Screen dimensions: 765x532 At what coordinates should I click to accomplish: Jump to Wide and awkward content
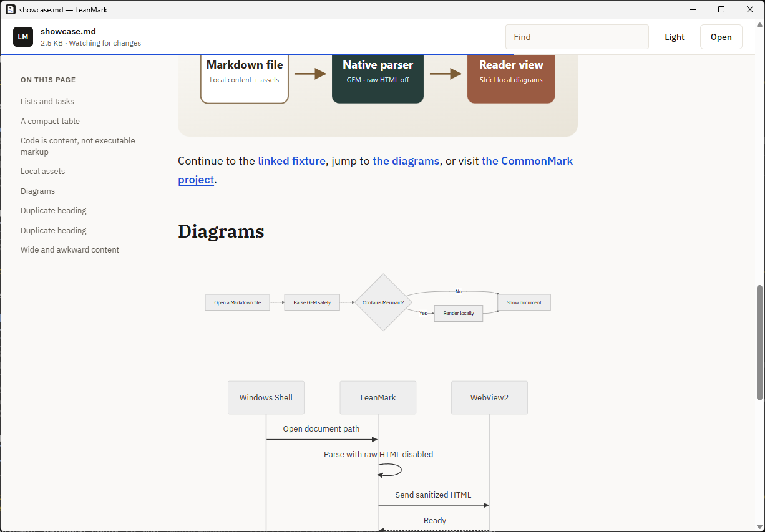coord(70,249)
